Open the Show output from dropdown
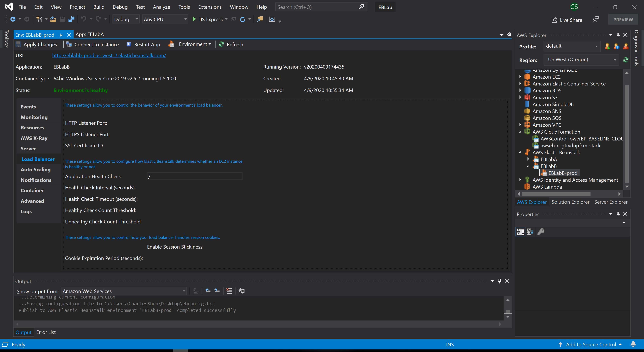 [x=124, y=291]
